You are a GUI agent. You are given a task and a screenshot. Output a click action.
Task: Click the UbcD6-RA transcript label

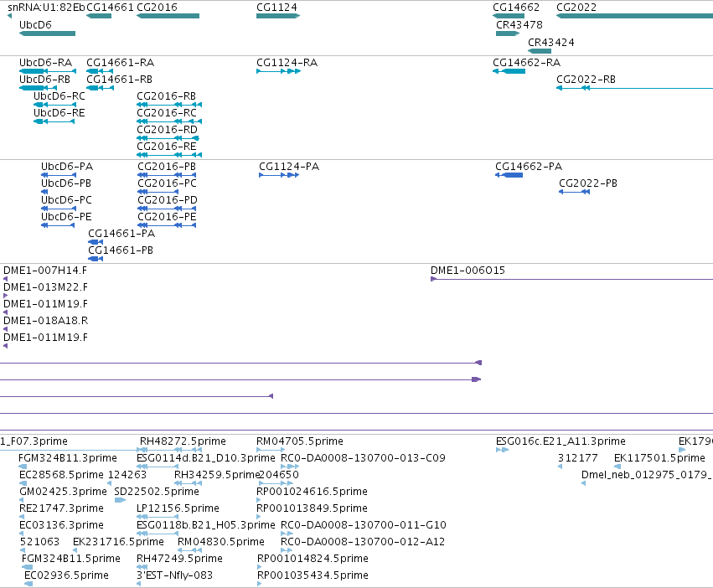click(45, 62)
